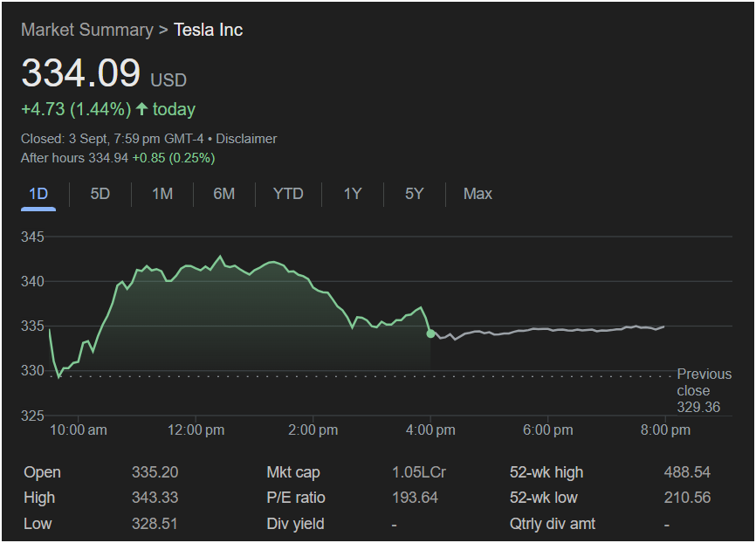Click the 8:00 pm axis label
The image size is (756, 543).
pos(665,430)
